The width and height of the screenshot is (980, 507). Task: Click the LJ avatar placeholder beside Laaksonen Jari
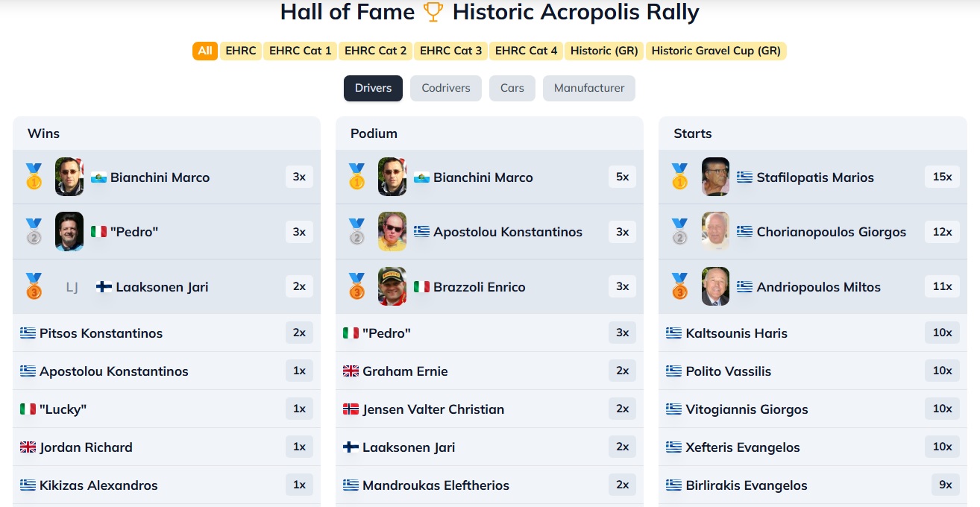point(72,287)
